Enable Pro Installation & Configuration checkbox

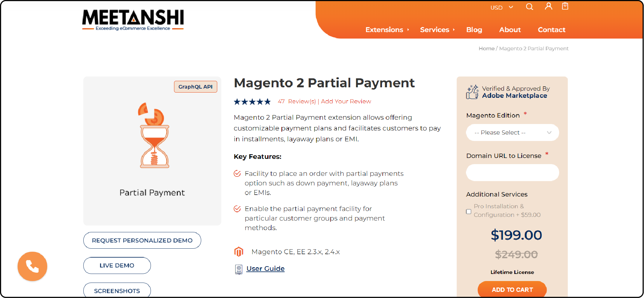click(468, 211)
